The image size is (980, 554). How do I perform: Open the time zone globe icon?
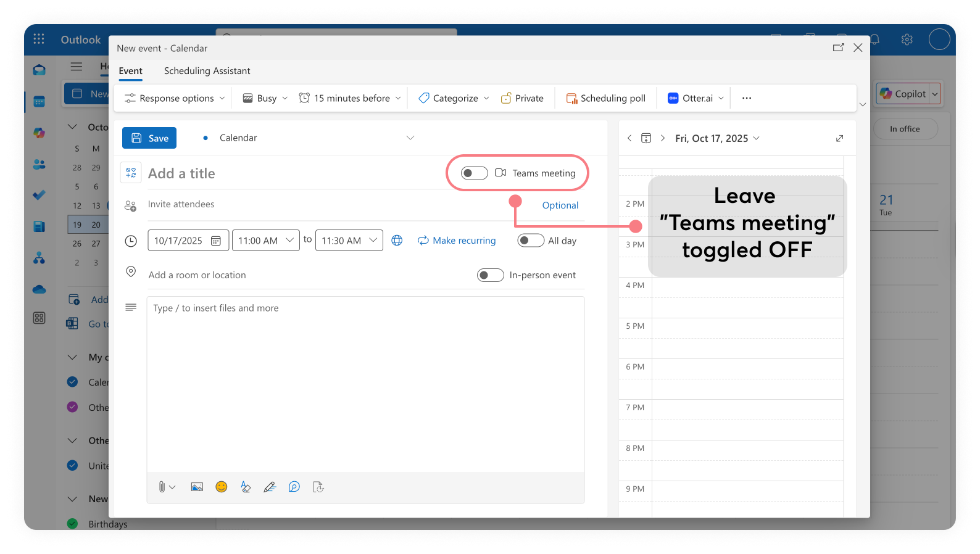(397, 241)
